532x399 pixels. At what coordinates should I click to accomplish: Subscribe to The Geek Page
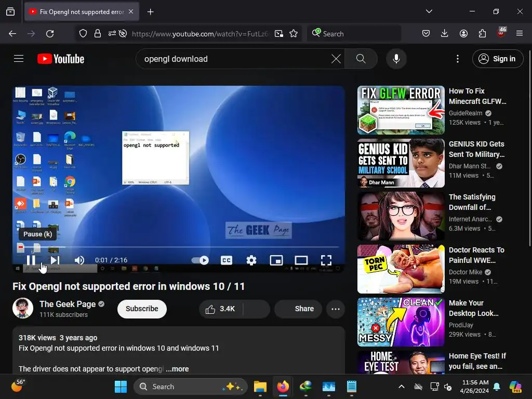click(142, 309)
